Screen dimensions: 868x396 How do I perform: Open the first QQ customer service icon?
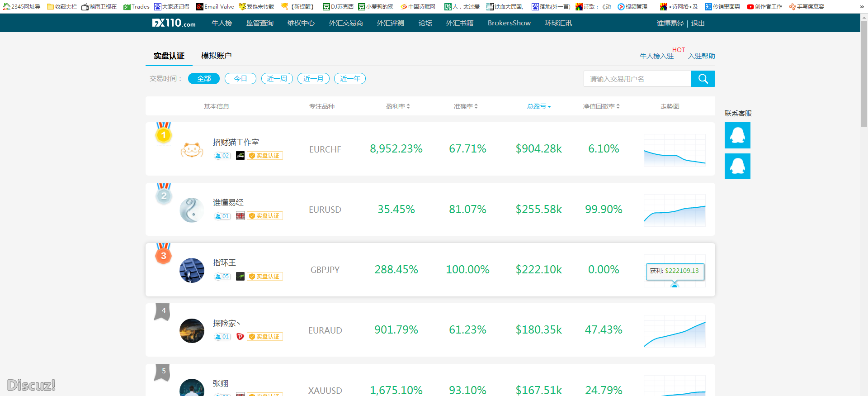(737, 135)
